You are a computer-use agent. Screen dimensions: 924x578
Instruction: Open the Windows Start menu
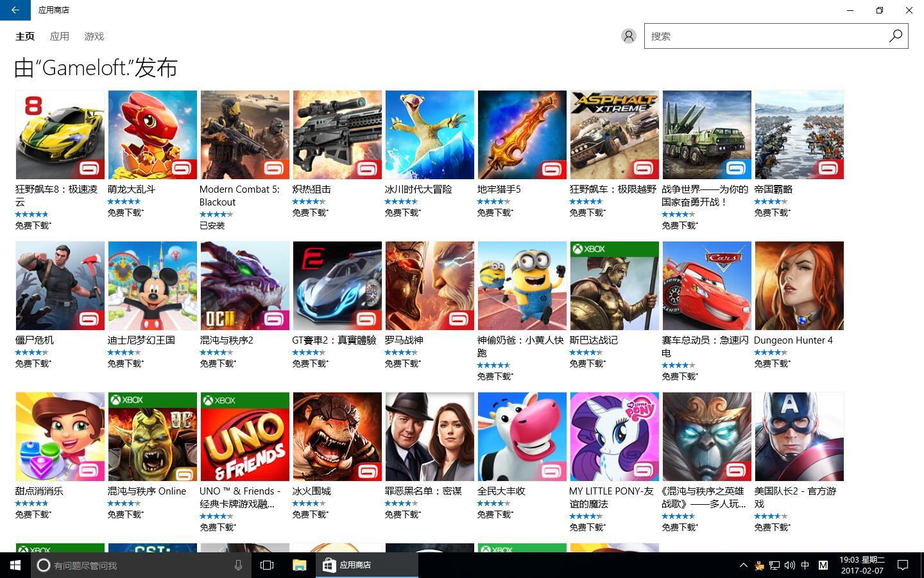[x=15, y=565]
